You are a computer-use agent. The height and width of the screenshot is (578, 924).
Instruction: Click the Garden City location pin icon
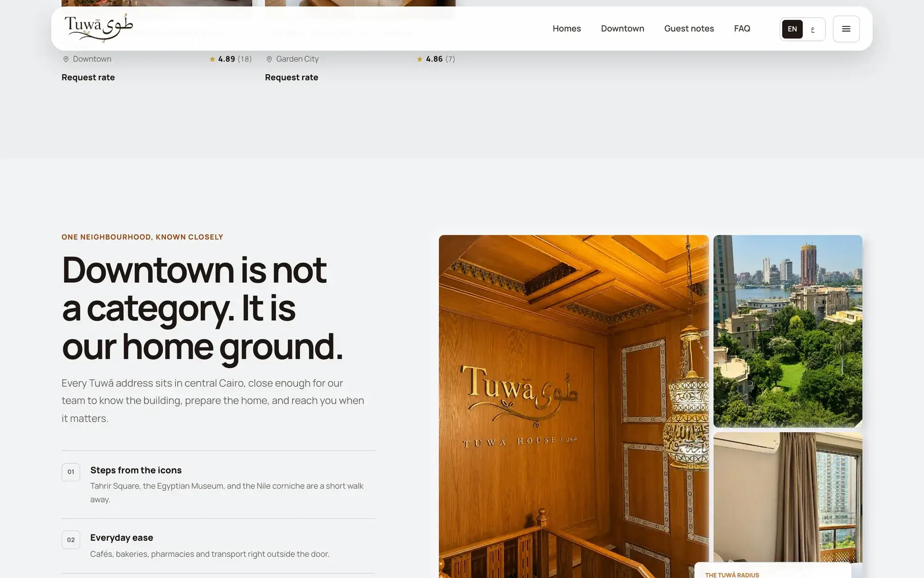point(269,59)
